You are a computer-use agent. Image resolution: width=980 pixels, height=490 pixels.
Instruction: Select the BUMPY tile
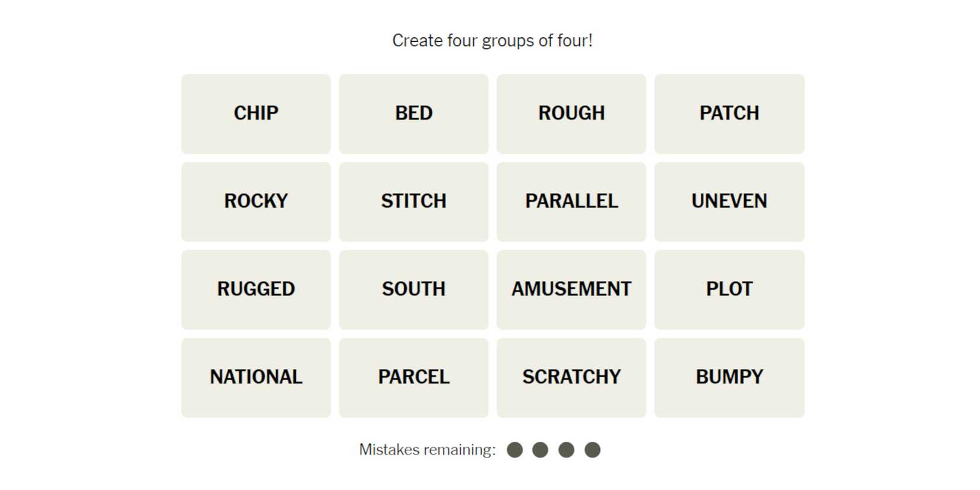pyautogui.click(x=729, y=377)
